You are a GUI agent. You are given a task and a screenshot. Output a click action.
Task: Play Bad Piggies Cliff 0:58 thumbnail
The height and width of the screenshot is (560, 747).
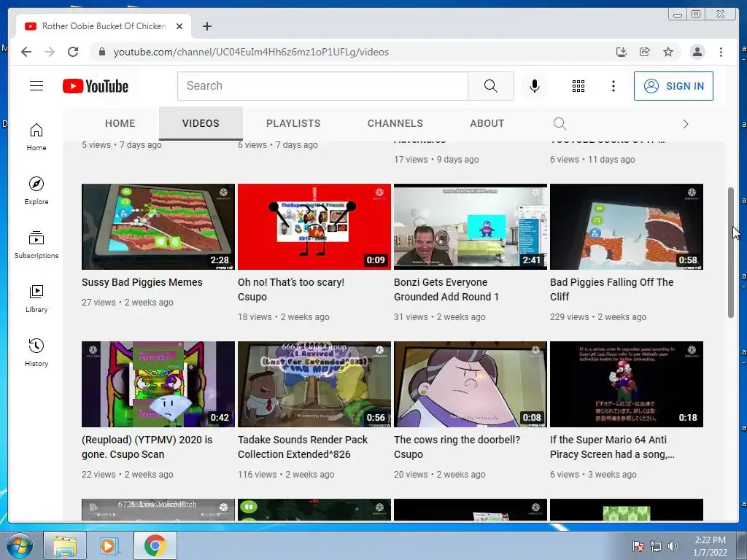[x=627, y=227]
